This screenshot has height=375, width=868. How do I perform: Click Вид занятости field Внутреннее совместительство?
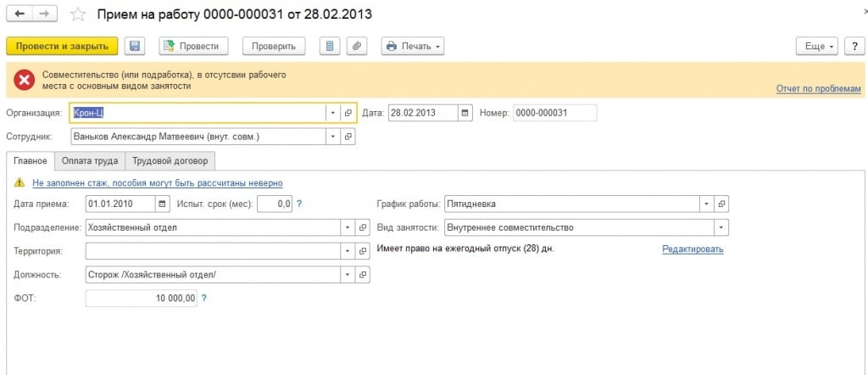point(579,227)
